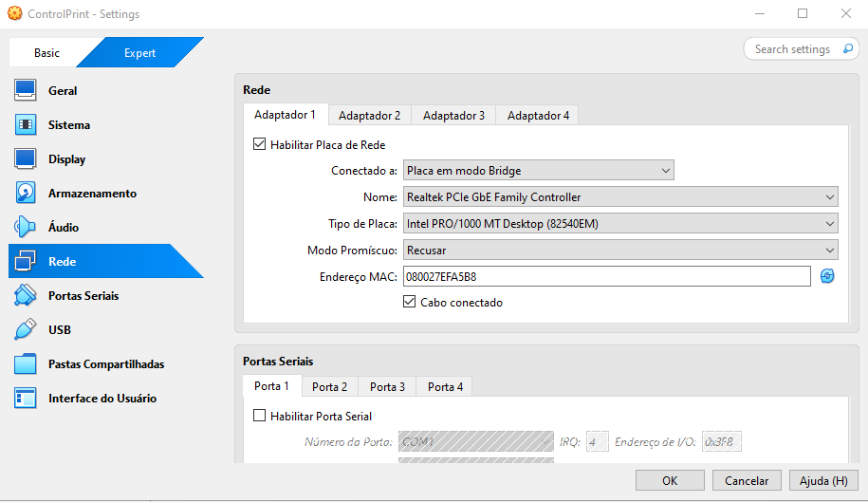Open the Pastas Compartilhadas folder icon
The image size is (868, 502).
point(26,364)
